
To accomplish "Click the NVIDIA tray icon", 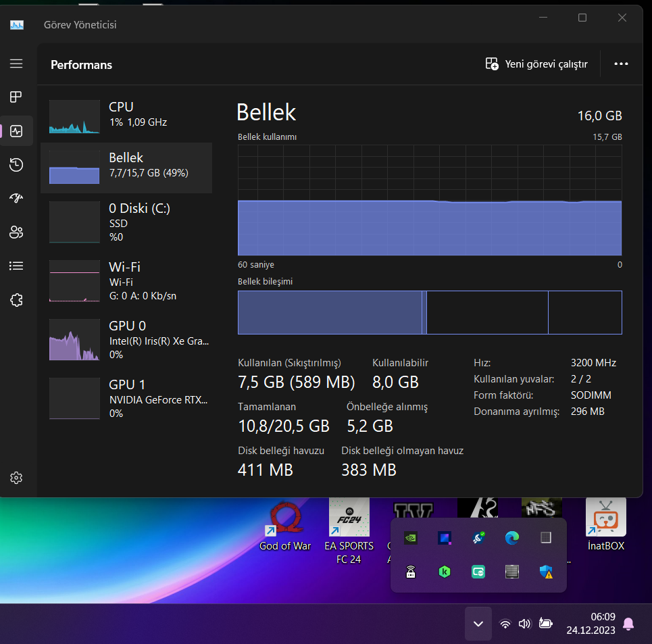I will (411, 538).
